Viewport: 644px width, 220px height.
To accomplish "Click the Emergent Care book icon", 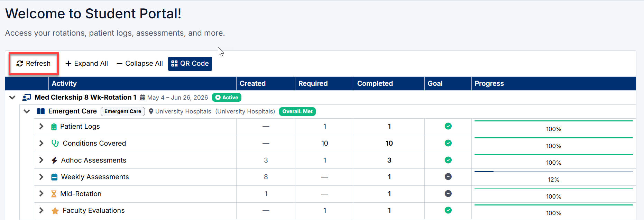I will [41, 111].
